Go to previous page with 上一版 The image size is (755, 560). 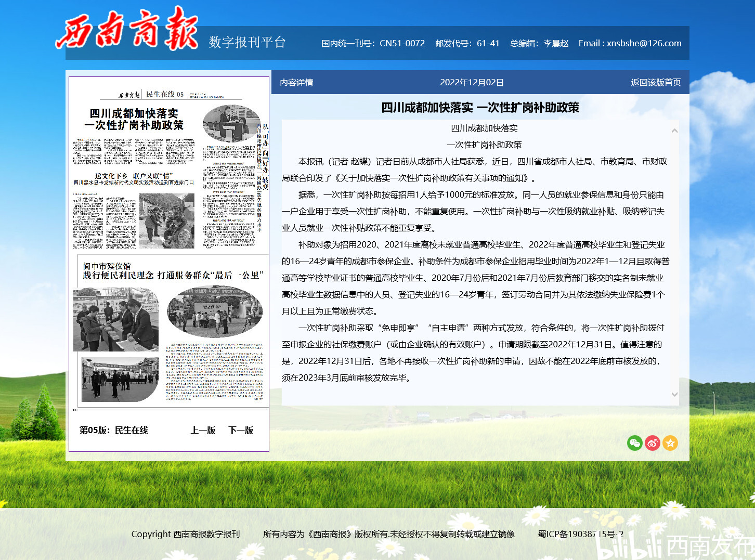tap(203, 430)
